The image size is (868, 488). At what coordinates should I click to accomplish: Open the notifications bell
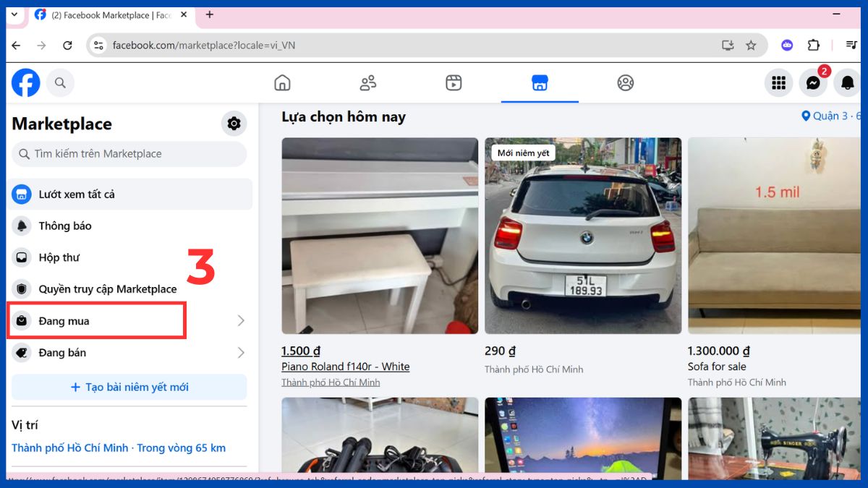[x=846, y=82]
